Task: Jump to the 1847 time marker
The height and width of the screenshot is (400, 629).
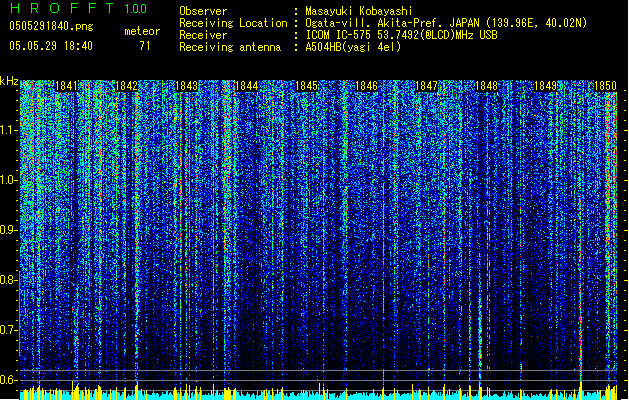Action: [427, 87]
